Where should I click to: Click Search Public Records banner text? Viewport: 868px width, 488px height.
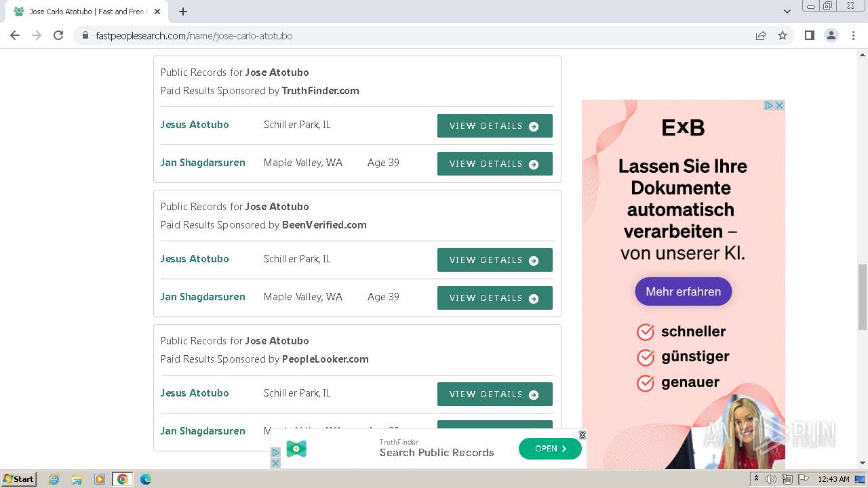coord(437,453)
